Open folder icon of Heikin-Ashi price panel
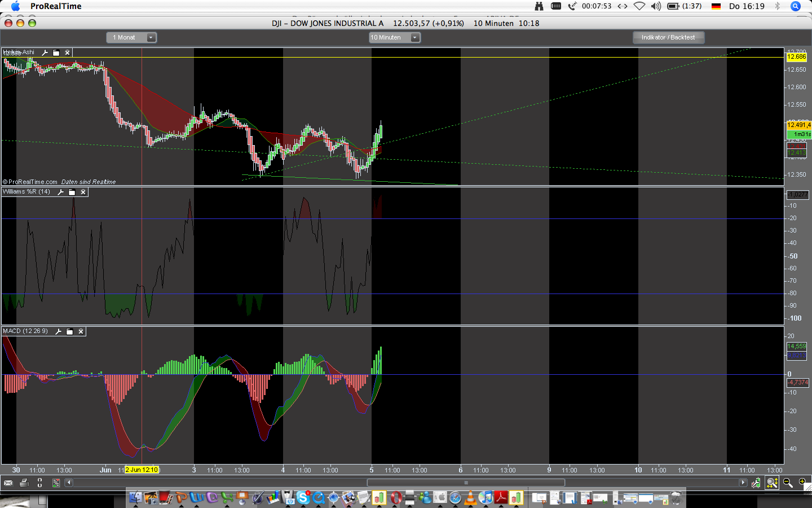This screenshot has height=508, width=812. (56, 52)
